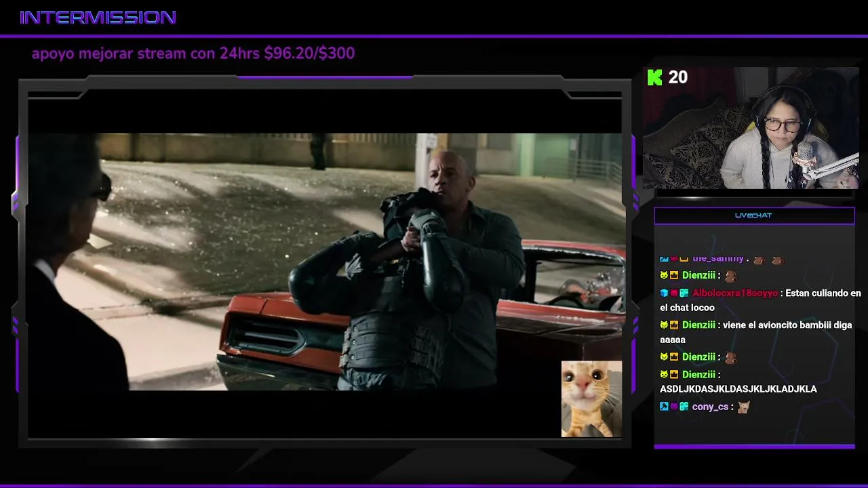
Task: Click the donation goal text $96.20/$300
Action: [309, 53]
